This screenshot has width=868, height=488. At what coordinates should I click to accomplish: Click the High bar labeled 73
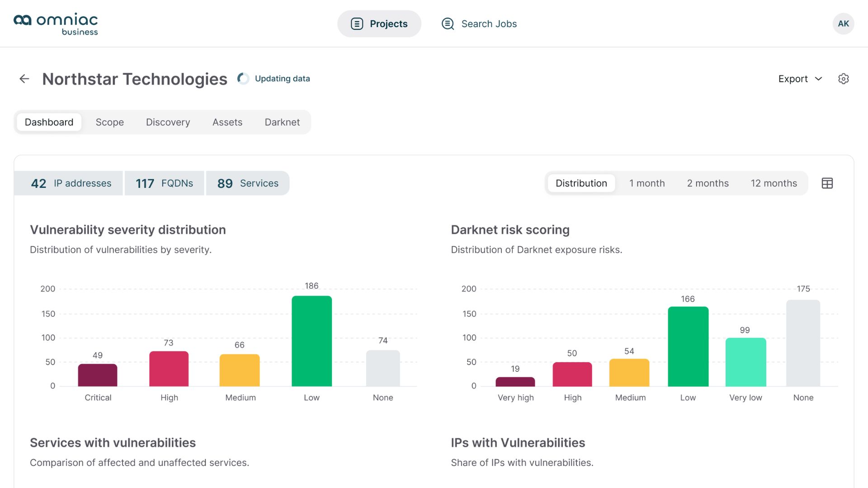pyautogui.click(x=169, y=369)
